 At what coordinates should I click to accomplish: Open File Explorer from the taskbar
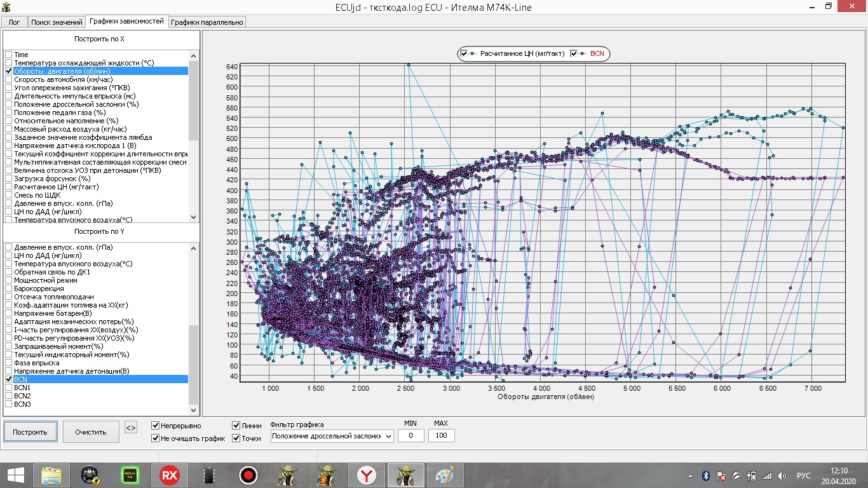50,475
